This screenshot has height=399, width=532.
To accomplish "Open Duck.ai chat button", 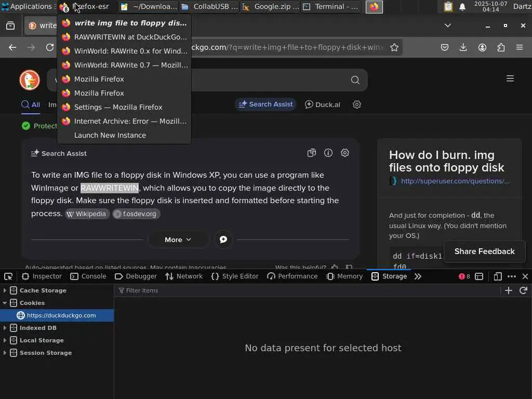I will (x=322, y=104).
